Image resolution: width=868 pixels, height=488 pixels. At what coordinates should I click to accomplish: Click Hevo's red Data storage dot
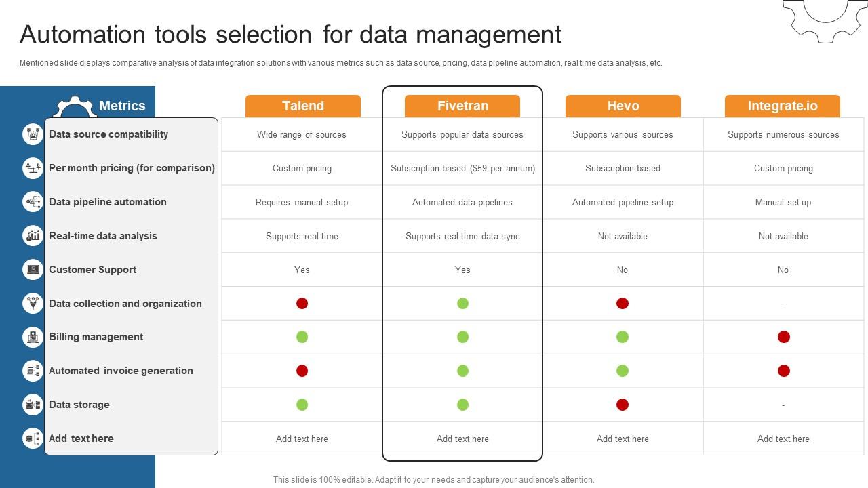(x=623, y=405)
